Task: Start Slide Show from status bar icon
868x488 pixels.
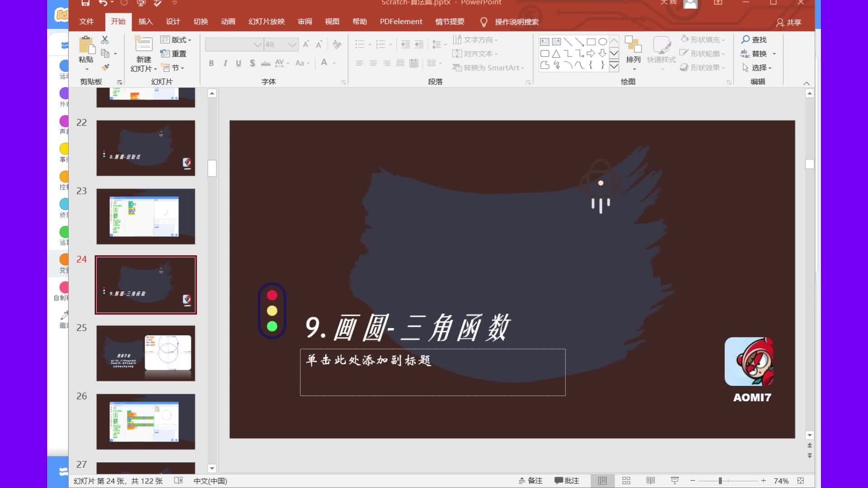Action: point(675,481)
